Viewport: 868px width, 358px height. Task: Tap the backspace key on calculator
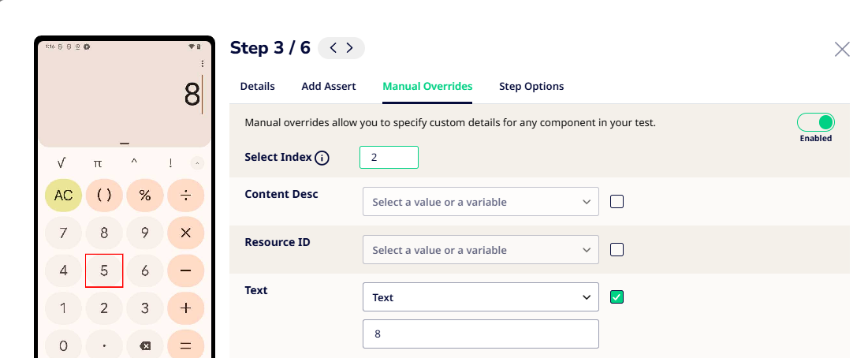(145, 345)
